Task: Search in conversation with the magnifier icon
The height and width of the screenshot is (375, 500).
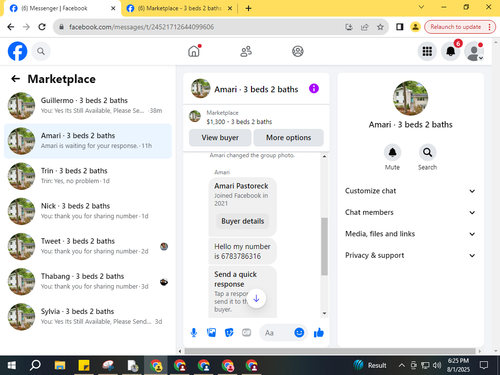Action: click(x=427, y=153)
